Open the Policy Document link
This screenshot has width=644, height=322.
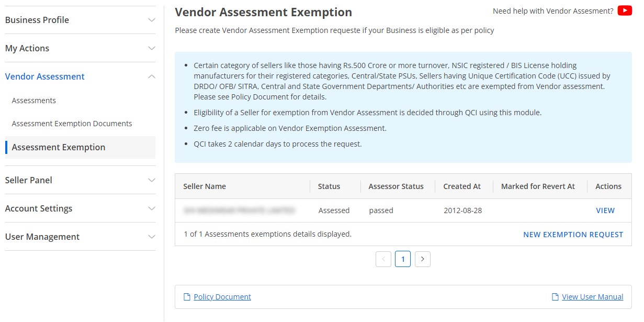pos(222,297)
